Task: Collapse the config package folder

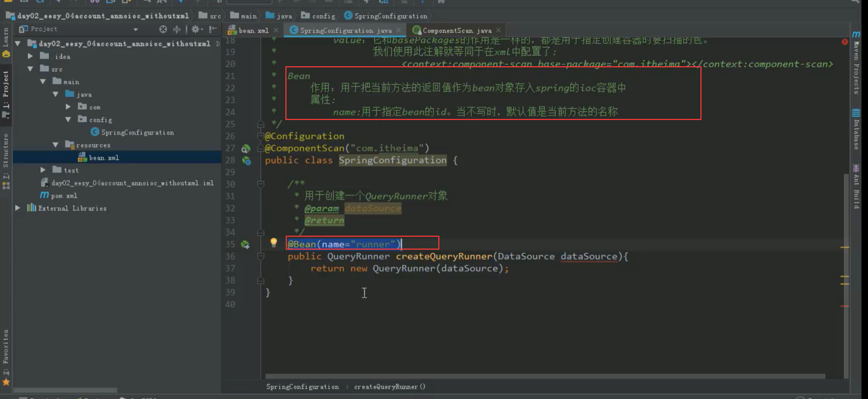Action: click(x=68, y=120)
